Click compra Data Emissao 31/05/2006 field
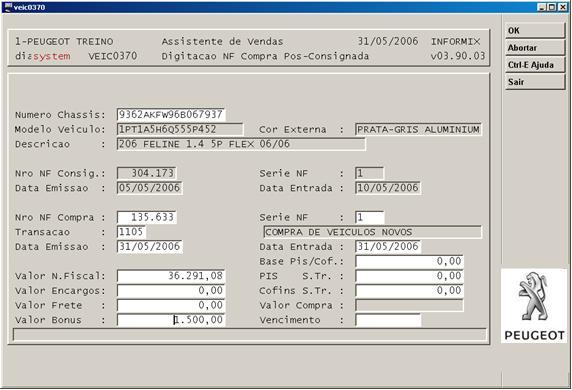 pos(150,246)
